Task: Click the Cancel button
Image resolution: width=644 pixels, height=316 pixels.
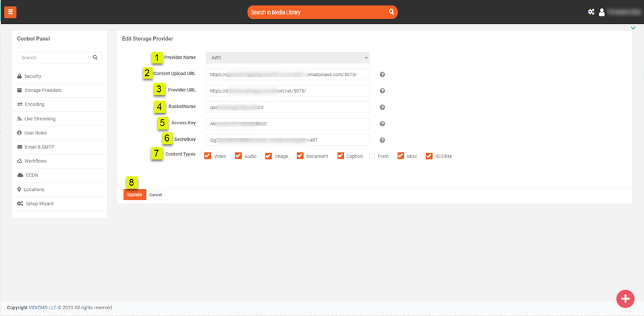Action: pyautogui.click(x=155, y=195)
